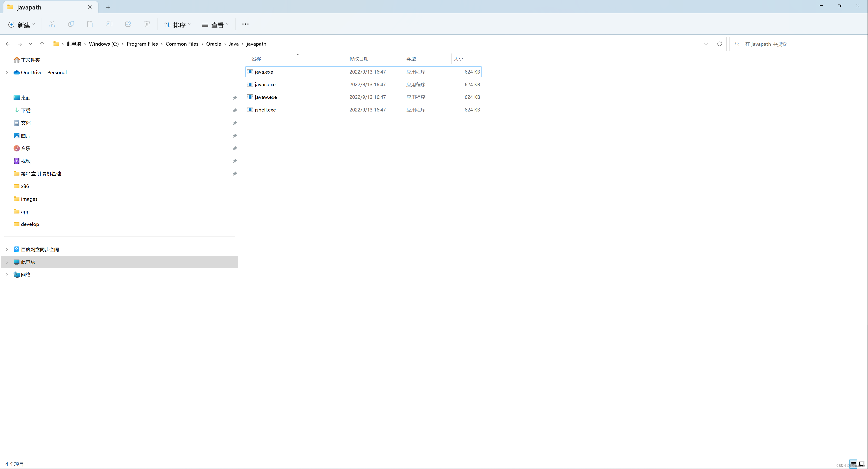
Task: Click 此电脑 in the breadcrumb path
Action: (74, 44)
